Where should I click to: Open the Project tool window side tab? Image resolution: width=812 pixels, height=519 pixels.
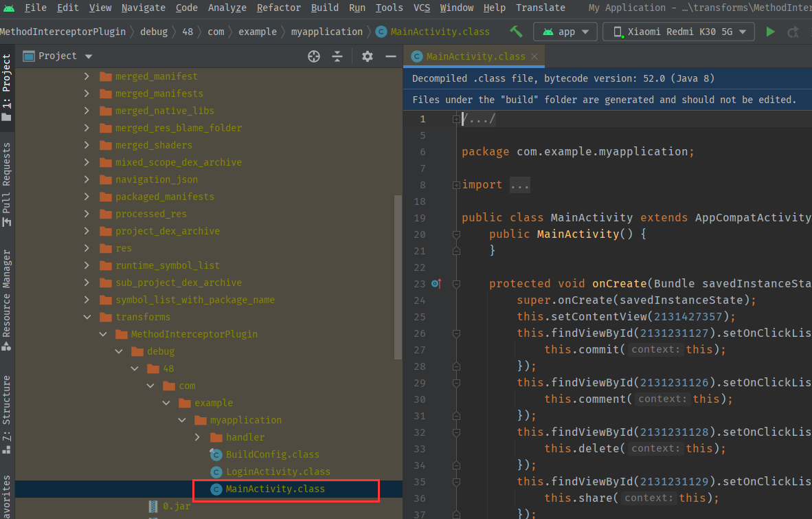pyautogui.click(x=7, y=87)
